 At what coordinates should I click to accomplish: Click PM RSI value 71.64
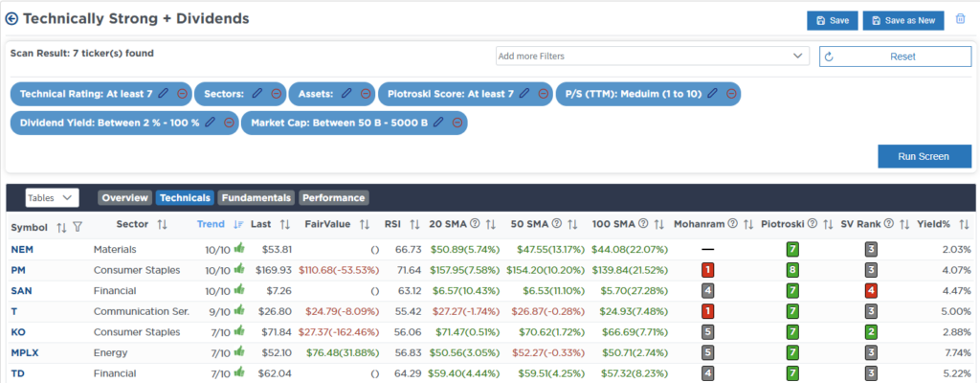(409, 270)
